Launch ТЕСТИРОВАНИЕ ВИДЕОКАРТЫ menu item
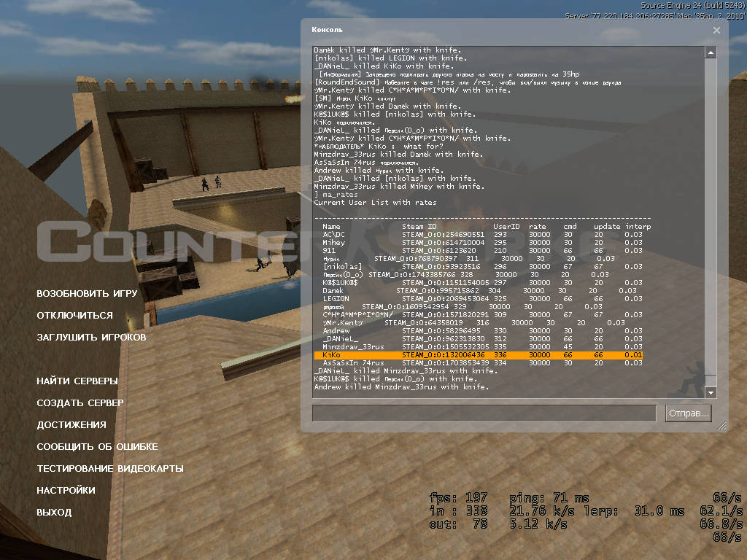 pos(110,469)
